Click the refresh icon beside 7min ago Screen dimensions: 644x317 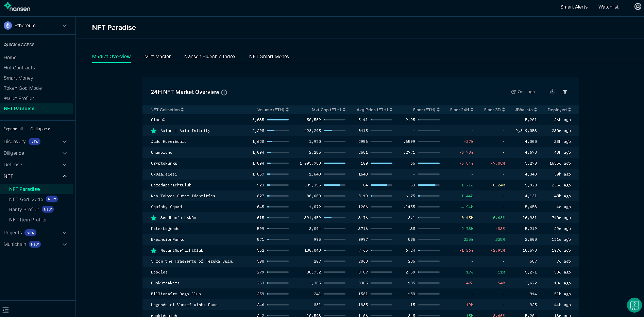(x=513, y=92)
